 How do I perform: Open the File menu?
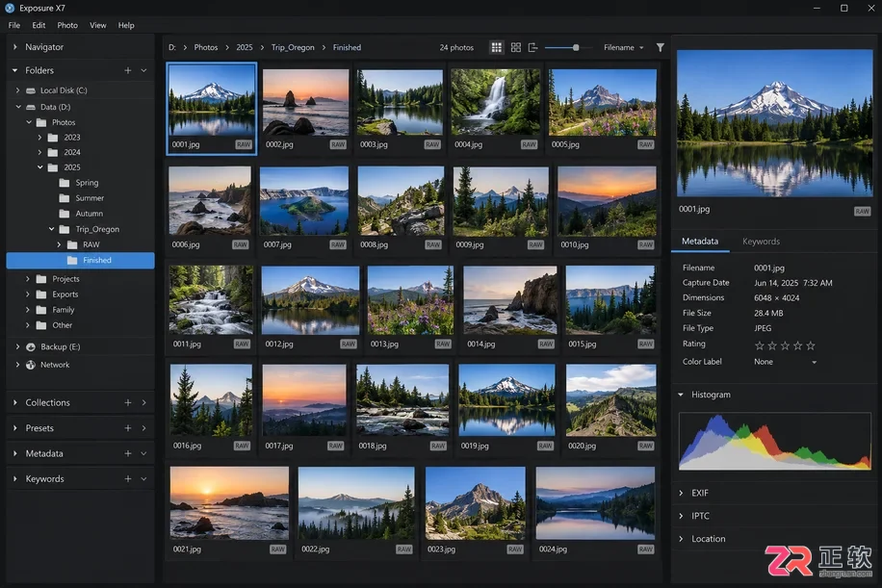(14, 25)
